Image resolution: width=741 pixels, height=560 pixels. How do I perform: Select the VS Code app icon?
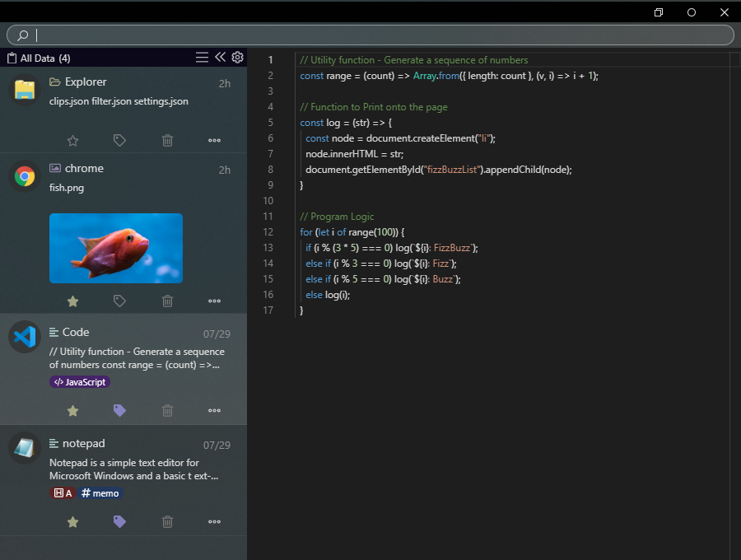click(25, 337)
